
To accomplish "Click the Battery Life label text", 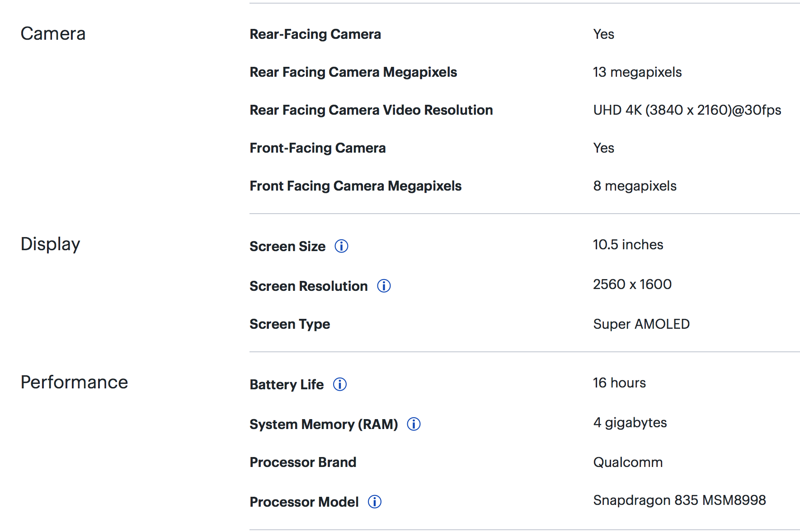I will click(286, 385).
